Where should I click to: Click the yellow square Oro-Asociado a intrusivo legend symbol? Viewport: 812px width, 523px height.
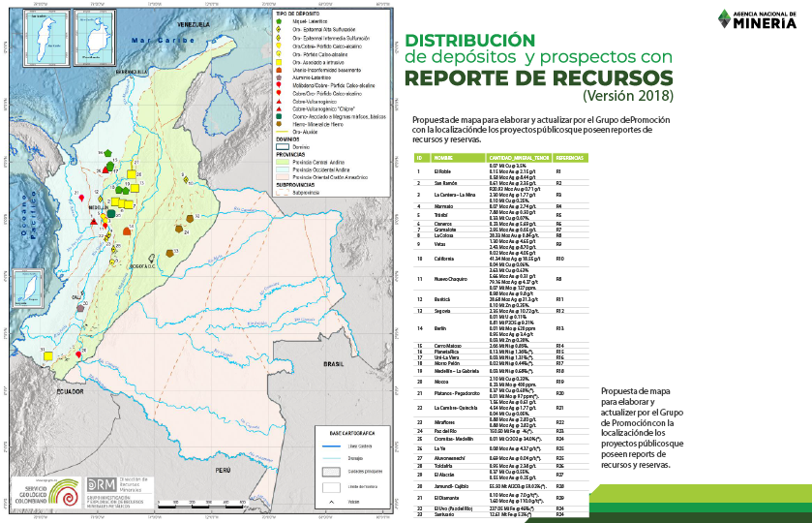279,62
